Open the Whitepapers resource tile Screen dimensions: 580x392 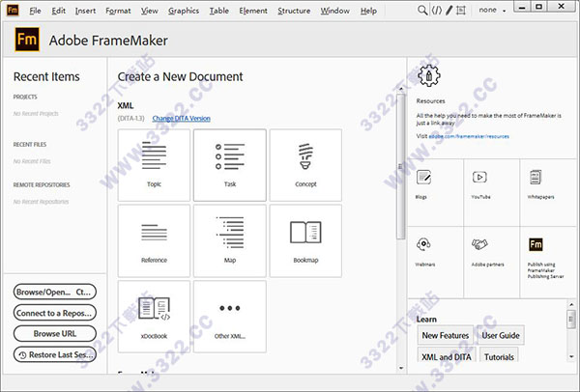click(x=548, y=192)
